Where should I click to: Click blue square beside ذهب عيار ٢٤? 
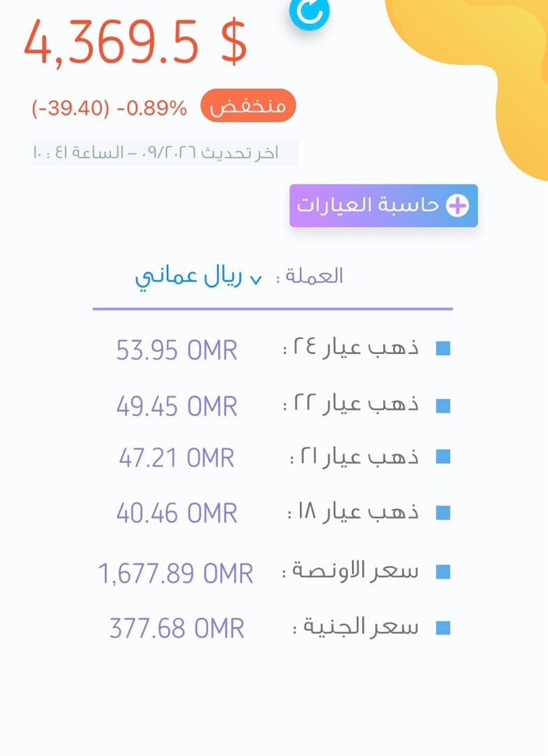[443, 348]
